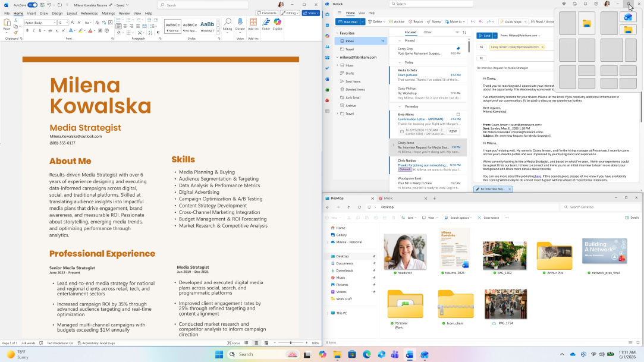Open Add-ins in Word ribbon
Viewport: 644px width, 362px height.
click(x=253, y=24)
